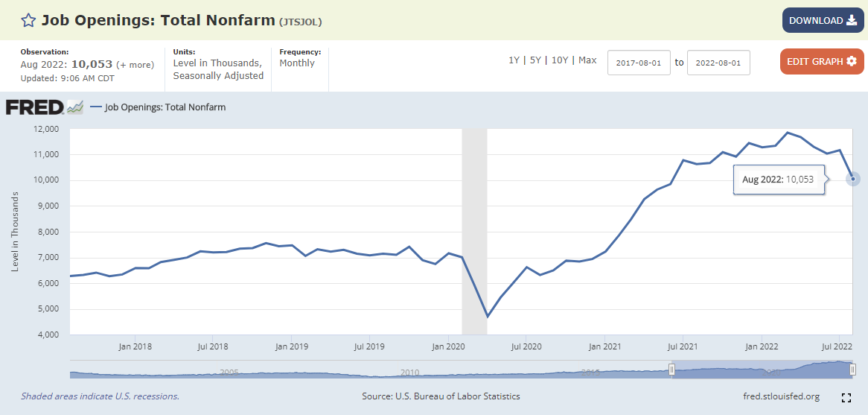The width and height of the screenshot is (868, 415).
Task: Click the right handle of range slider
Action: [853, 370]
